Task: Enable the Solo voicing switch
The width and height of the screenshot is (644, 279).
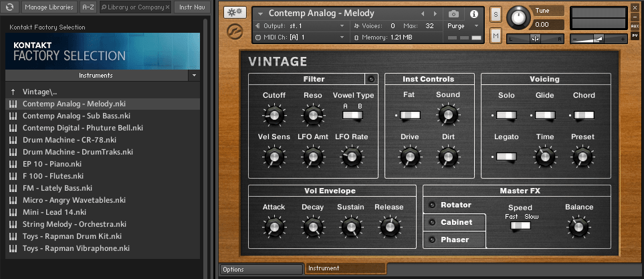Action: (506, 116)
